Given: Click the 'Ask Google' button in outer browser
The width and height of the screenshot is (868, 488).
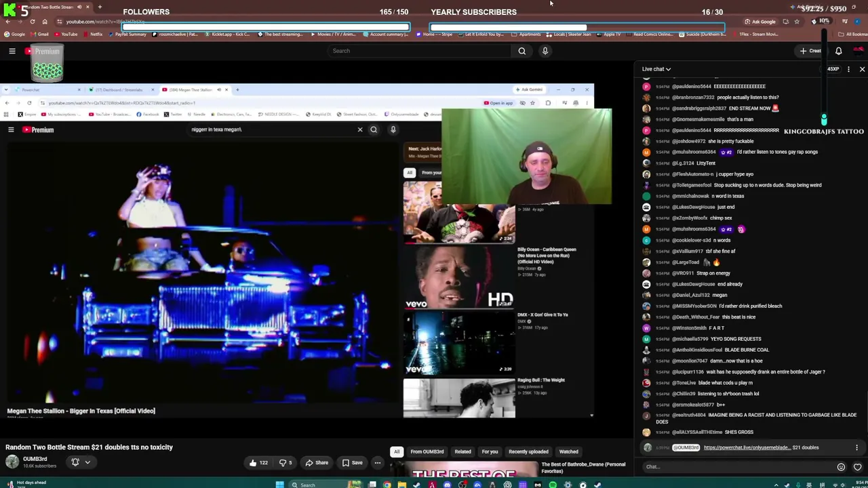Looking at the screenshot, I should click(759, 22).
